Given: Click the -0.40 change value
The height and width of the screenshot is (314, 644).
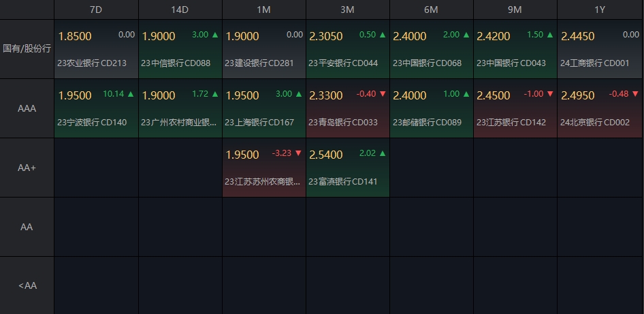Looking at the screenshot, I should (366, 94).
